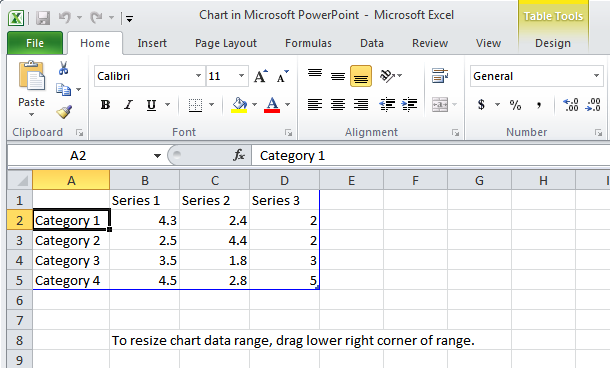Click the Name Box showing A2
This screenshot has height=368, width=610.
tap(78, 156)
